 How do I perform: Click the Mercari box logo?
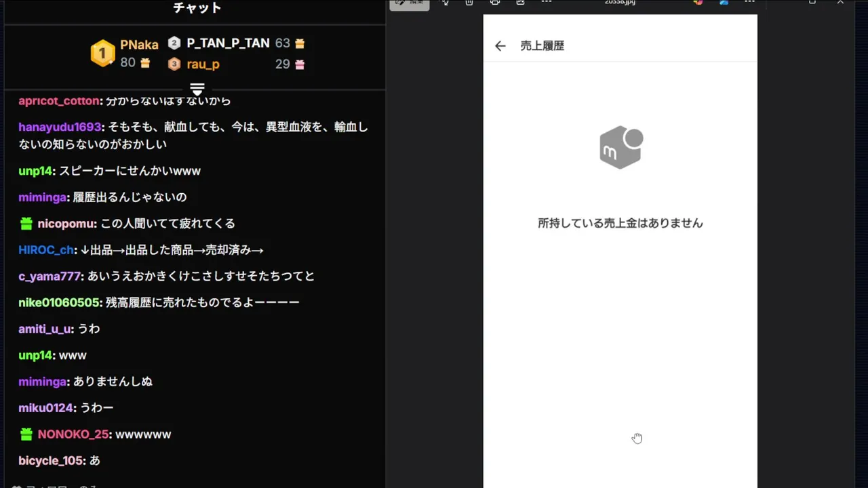point(621,147)
